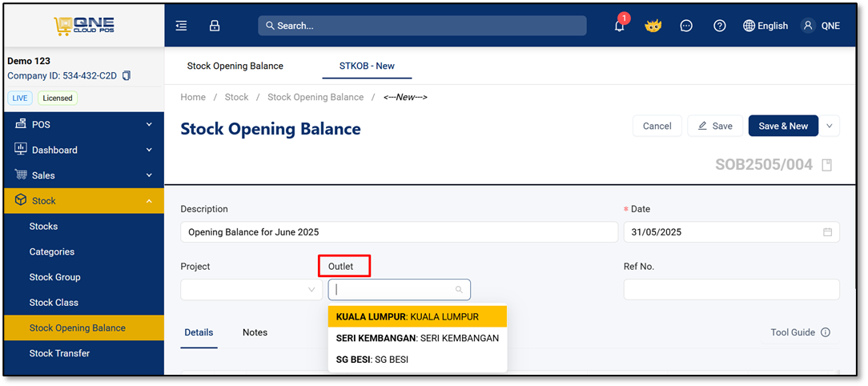Click the Description input field

pos(399,232)
